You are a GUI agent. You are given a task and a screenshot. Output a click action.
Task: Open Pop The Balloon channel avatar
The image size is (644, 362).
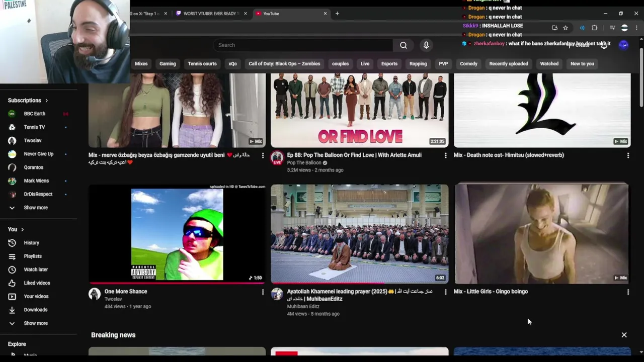[277, 158]
